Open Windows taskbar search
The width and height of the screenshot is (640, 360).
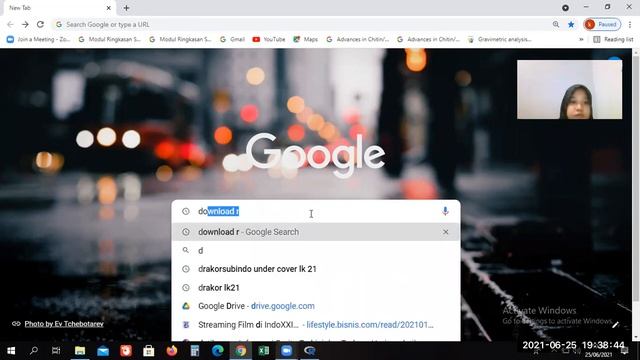pos(34,351)
